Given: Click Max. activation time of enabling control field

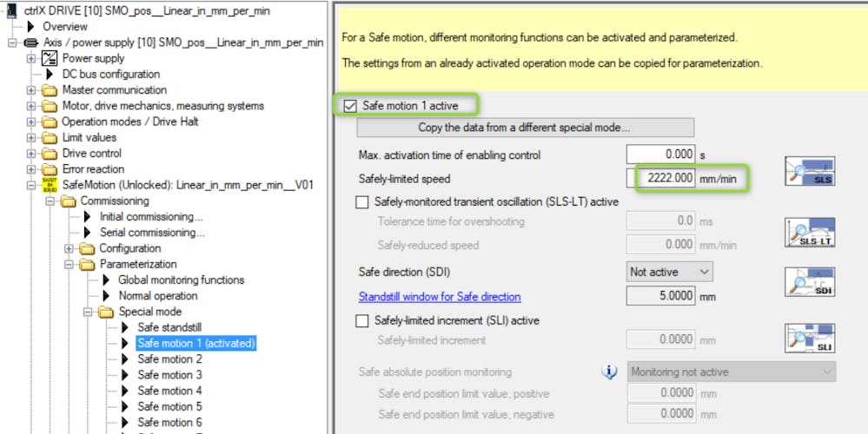Looking at the screenshot, I should (661, 155).
